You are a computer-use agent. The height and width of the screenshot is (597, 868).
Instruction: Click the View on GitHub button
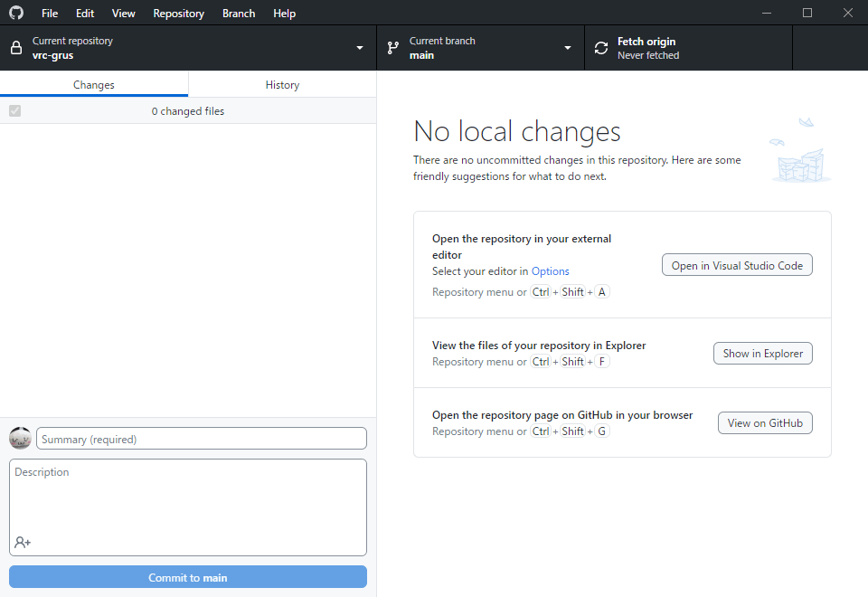click(765, 423)
